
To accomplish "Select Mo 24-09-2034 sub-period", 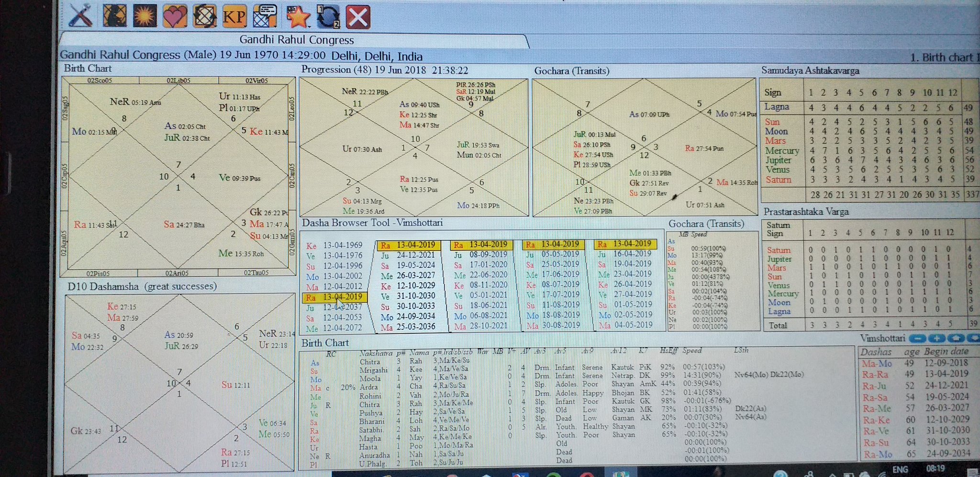I will coord(408,317).
